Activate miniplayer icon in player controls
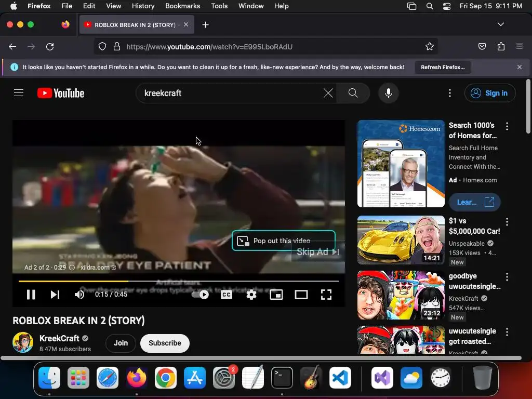This screenshot has height=399, width=532. [276, 295]
